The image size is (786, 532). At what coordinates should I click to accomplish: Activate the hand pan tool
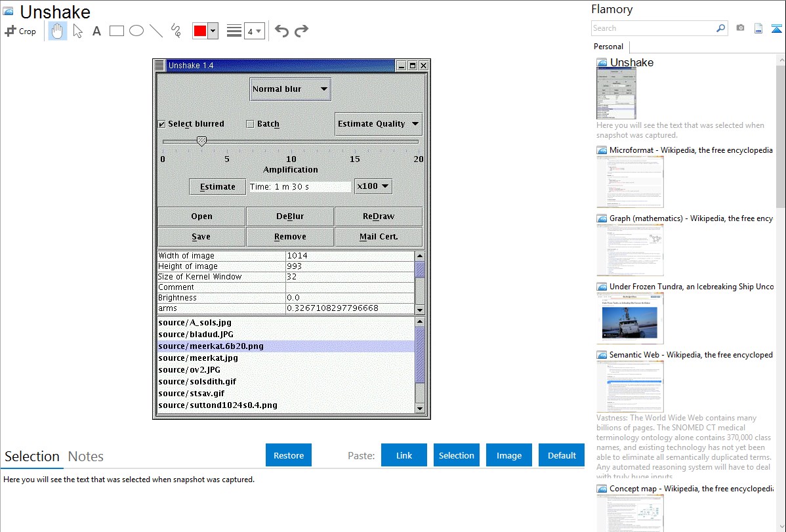pos(58,31)
